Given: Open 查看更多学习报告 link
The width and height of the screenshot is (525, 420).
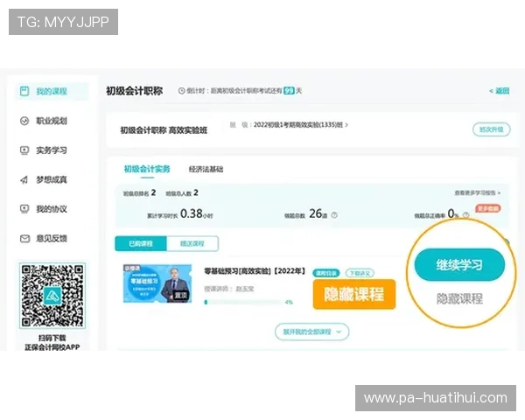Looking at the screenshot, I should pyautogui.click(x=477, y=192).
